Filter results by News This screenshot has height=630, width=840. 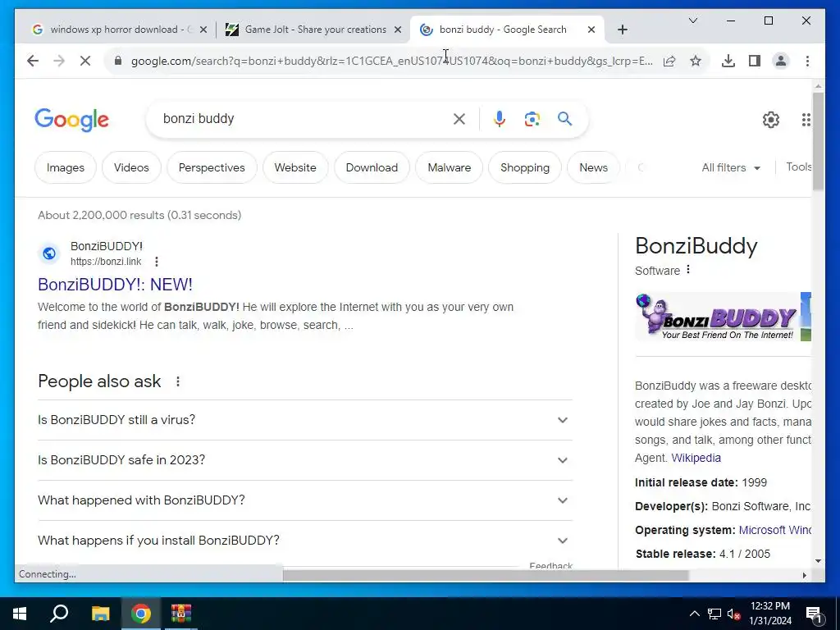coord(594,167)
